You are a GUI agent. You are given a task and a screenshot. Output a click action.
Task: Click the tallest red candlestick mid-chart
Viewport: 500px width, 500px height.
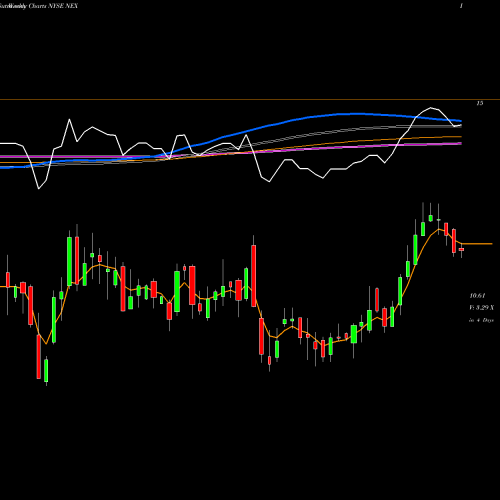[254, 276]
